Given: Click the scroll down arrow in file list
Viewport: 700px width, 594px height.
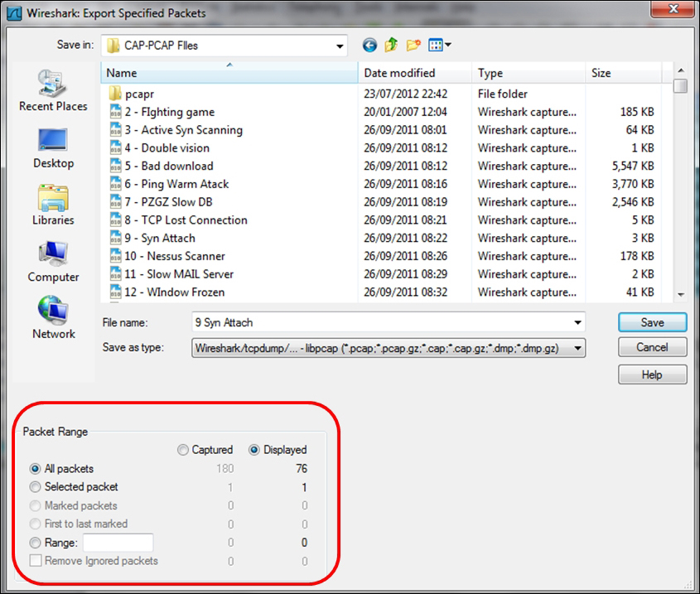Looking at the screenshot, I should click(x=681, y=294).
